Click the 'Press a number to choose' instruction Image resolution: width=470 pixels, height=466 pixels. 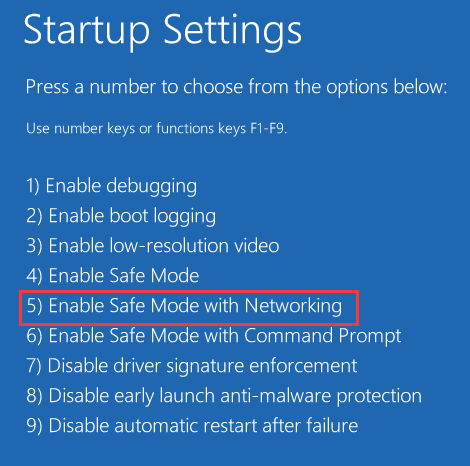[x=236, y=87]
